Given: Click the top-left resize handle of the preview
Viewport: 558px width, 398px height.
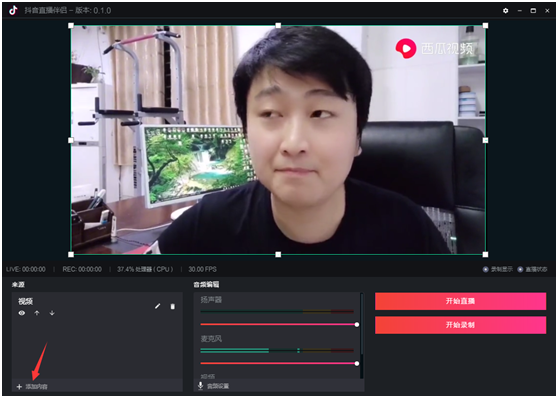Looking at the screenshot, I should point(71,26).
